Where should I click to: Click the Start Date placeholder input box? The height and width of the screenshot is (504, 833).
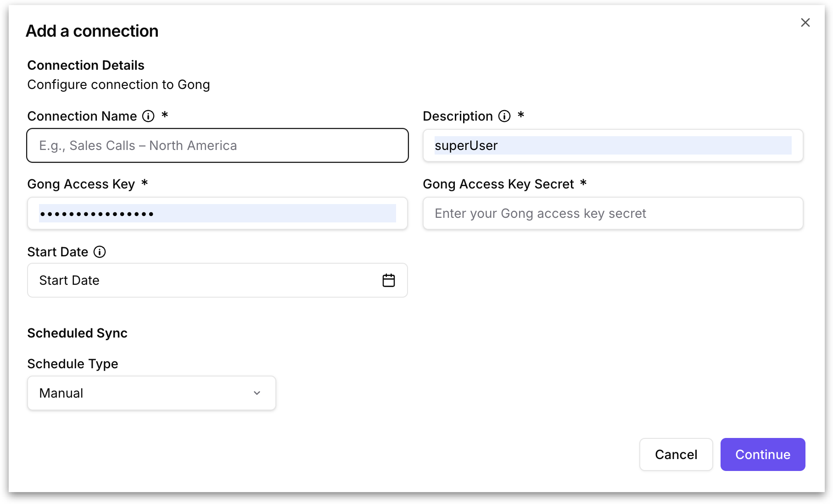point(202,280)
